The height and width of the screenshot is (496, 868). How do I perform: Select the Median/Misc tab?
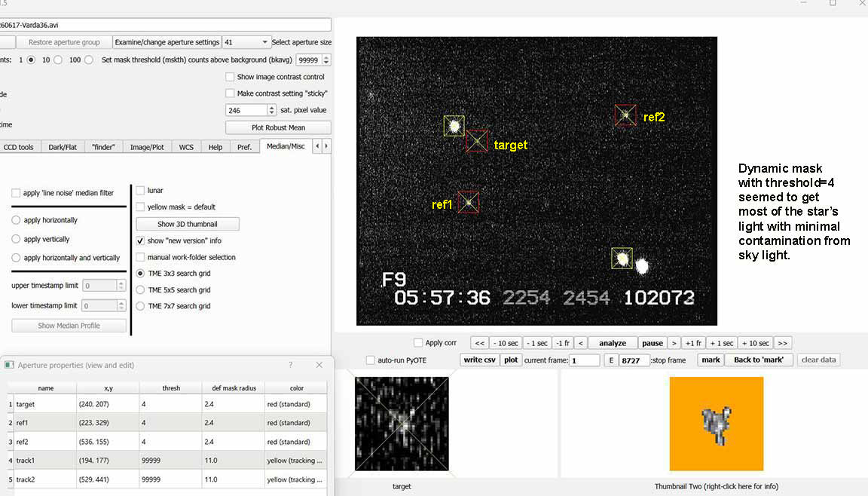pos(286,146)
